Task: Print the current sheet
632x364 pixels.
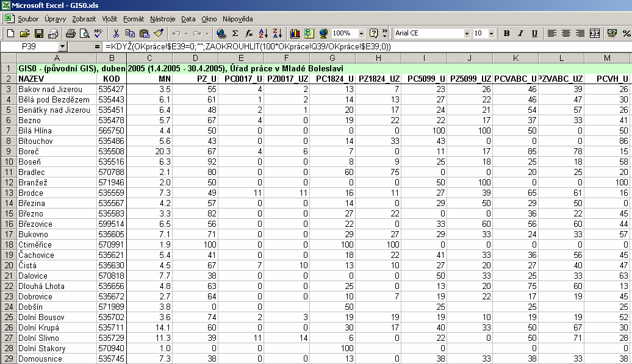Action: pyautogui.click(x=71, y=34)
